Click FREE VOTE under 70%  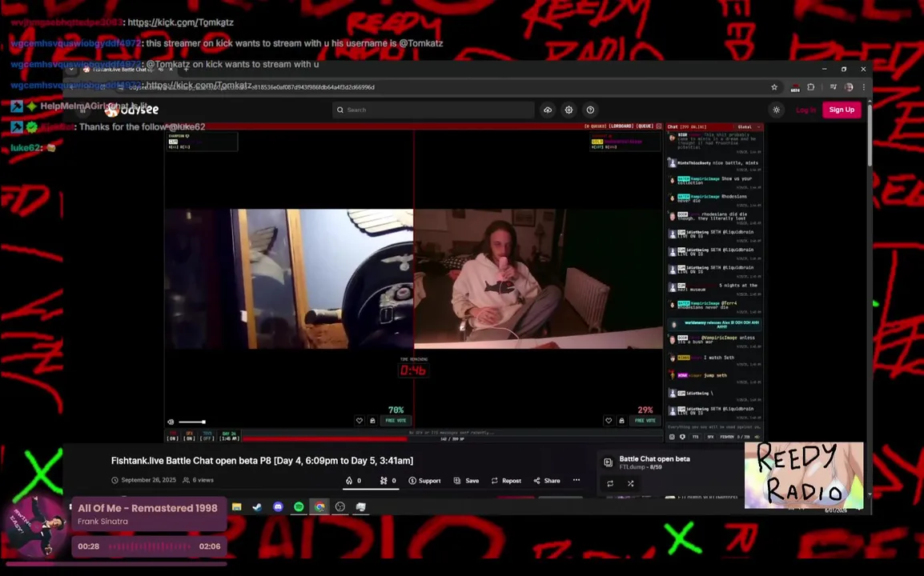click(396, 421)
